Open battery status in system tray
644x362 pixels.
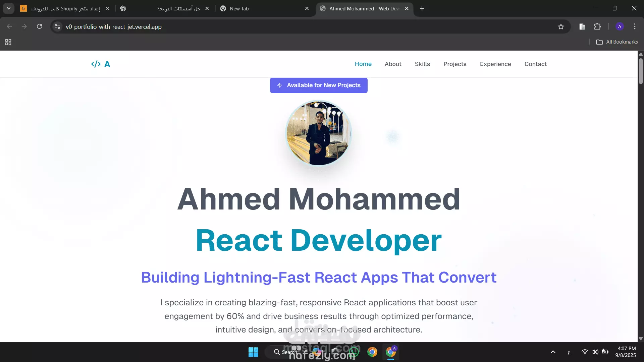point(605,352)
